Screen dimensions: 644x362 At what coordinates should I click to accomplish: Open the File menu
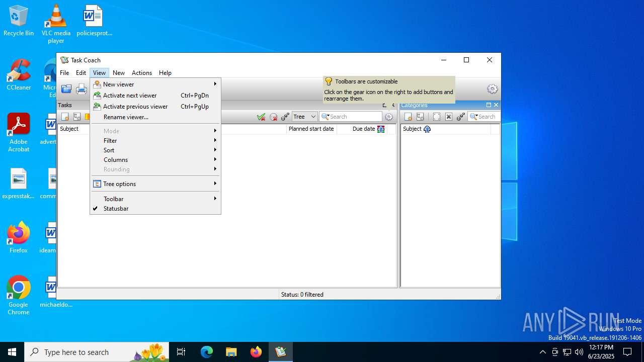pos(64,73)
